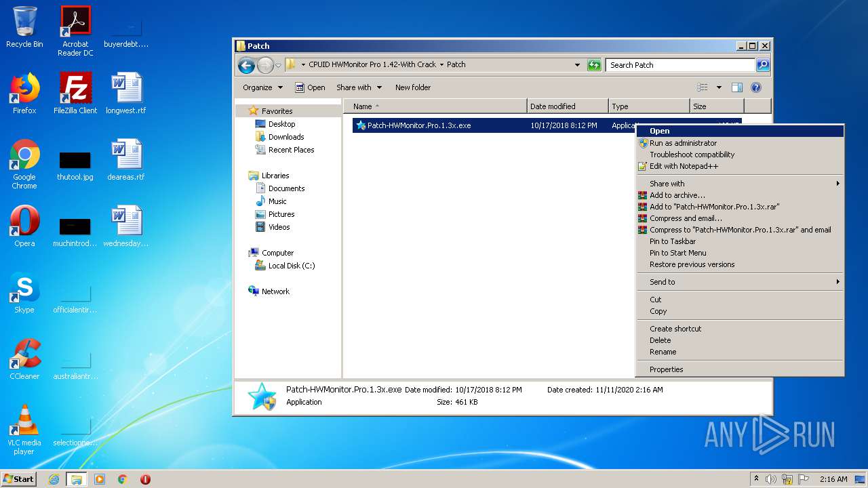Open recent pages dropdown beside Forward
The width and height of the screenshot is (868, 488).
coord(278,66)
